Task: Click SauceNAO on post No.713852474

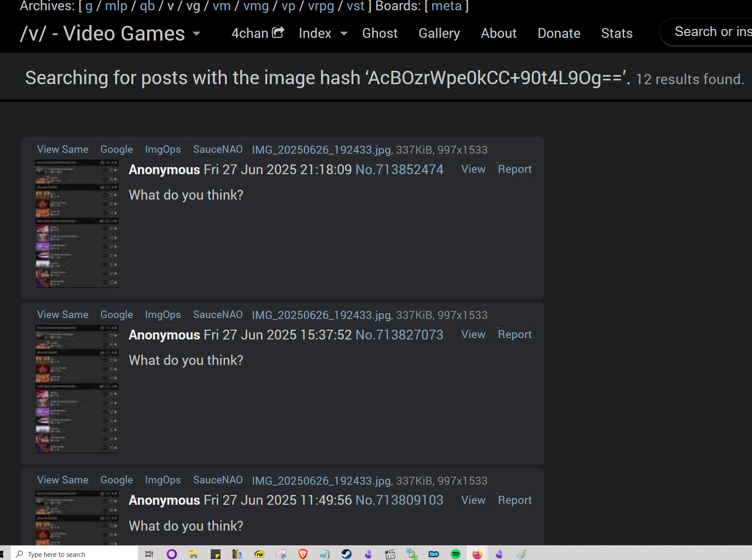Action: (x=218, y=149)
